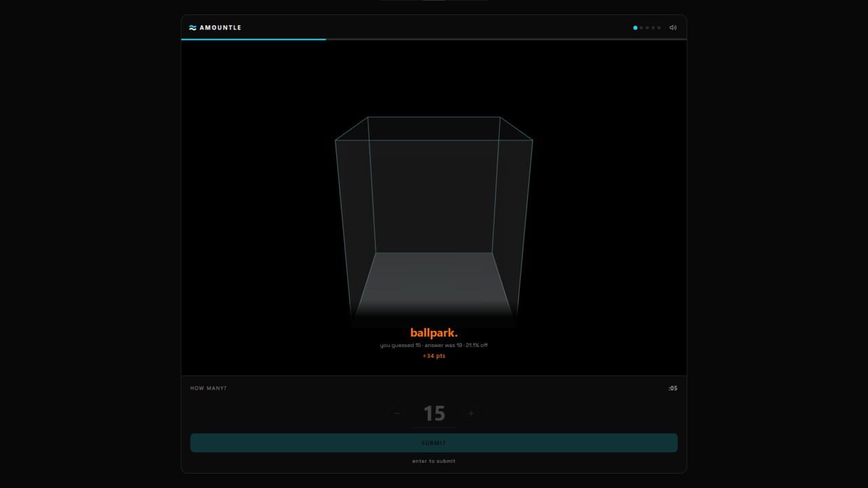Click the AMOUNTLE title text
This screenshot has height=488, width=868.
220,28
